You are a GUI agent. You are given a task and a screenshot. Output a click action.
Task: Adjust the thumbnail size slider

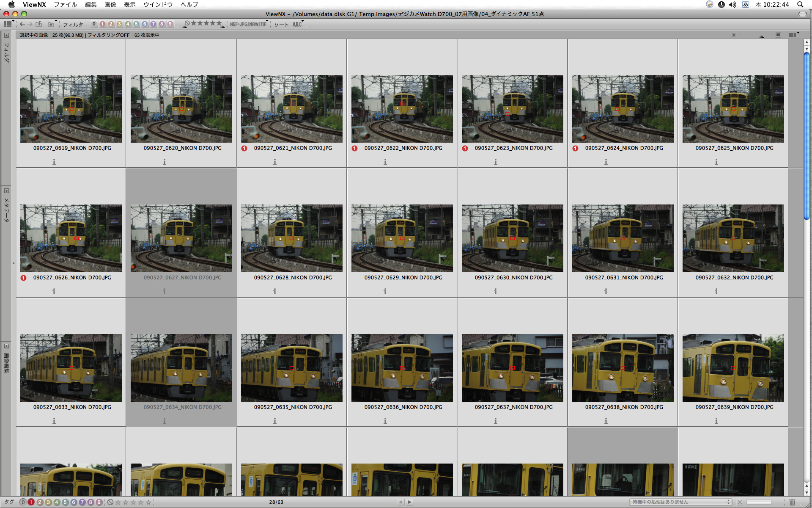(x=761, y=35)
